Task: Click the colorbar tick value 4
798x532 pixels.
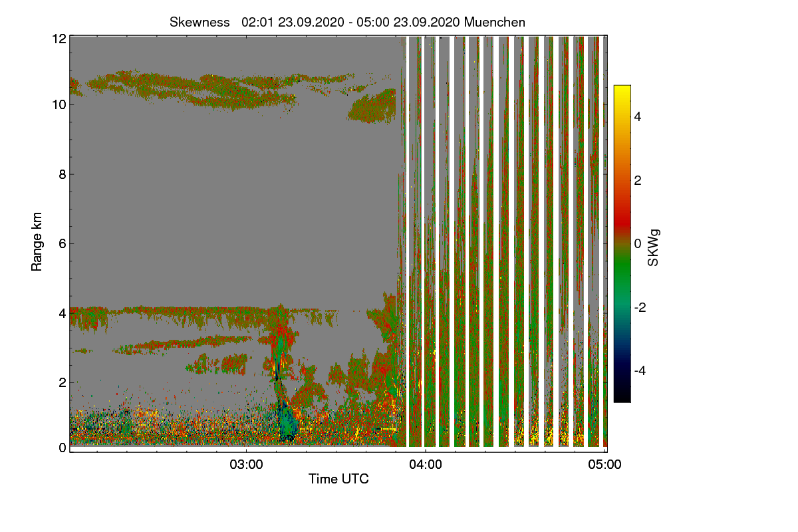Action: coord(638,116)
